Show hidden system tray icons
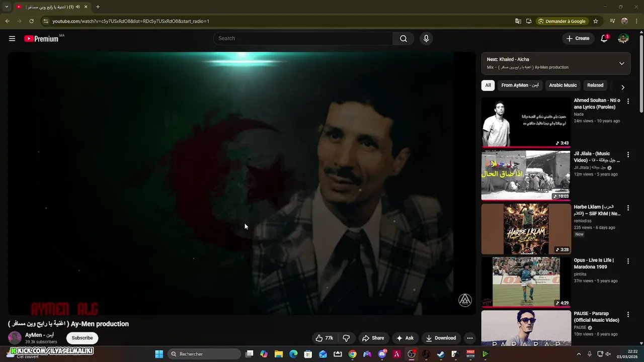 (x=579, y=354)
